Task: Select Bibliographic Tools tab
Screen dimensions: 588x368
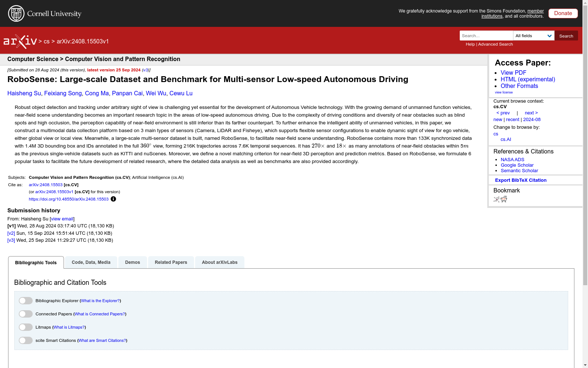Action: pos(36,262)
